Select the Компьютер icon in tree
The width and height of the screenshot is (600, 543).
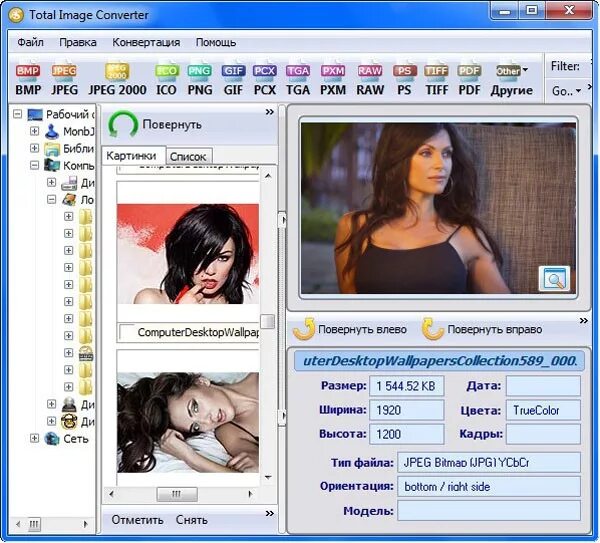(x=52, y=165)
